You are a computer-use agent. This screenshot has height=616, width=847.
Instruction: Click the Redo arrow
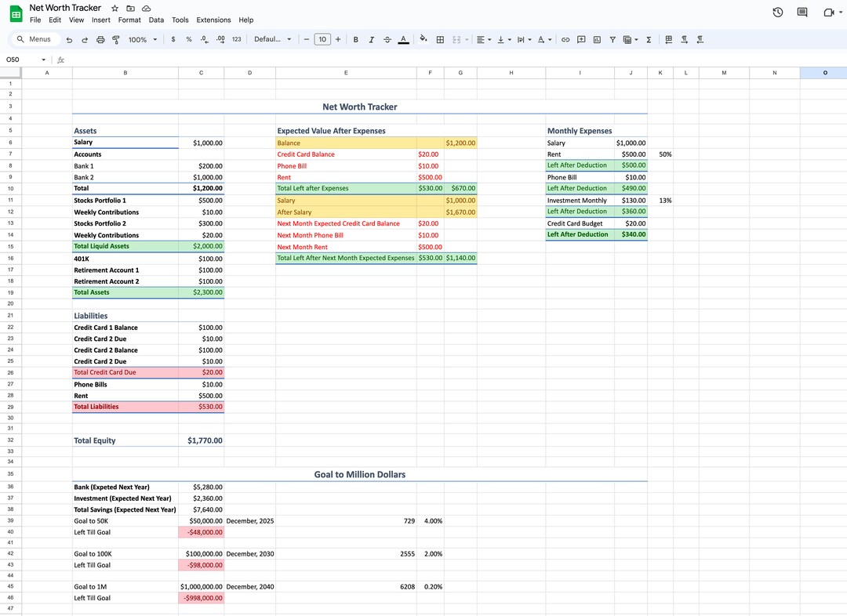[85, 39]
